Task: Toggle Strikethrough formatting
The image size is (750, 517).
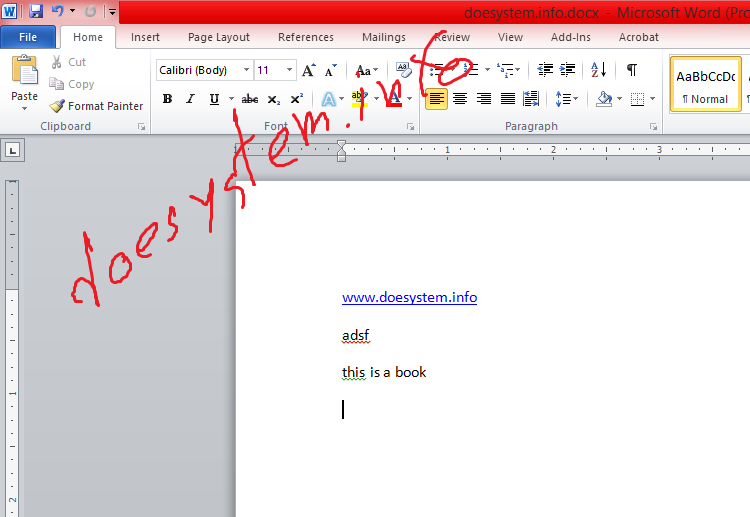Action: 250,99
